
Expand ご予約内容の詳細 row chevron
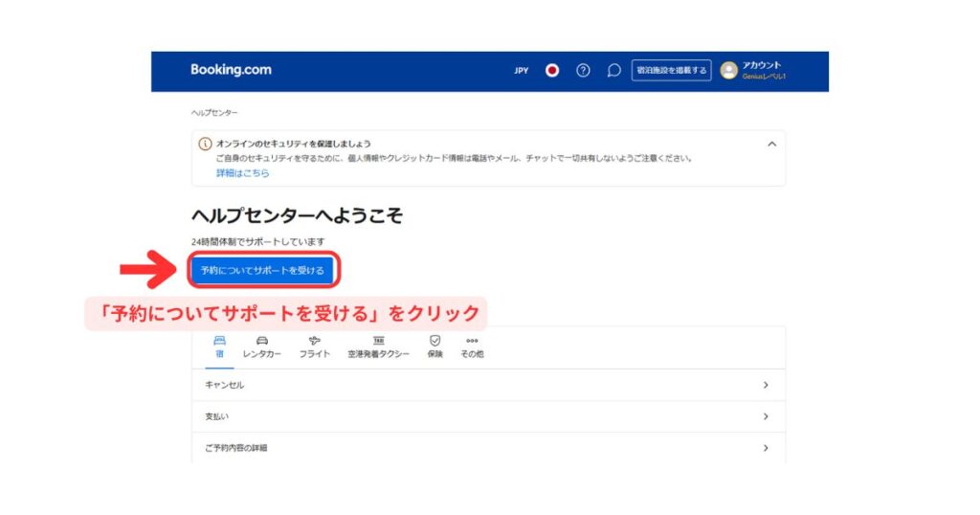(766, 448)
